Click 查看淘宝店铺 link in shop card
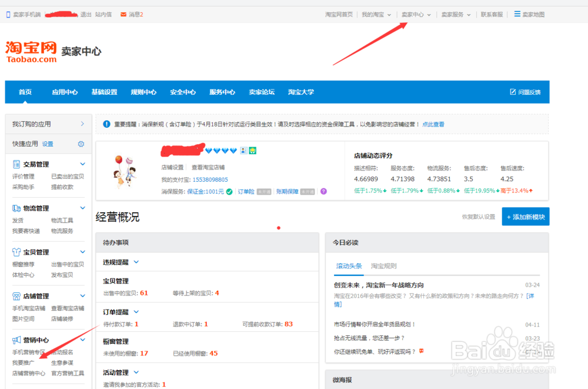 pyautogui.click(x=208, y=168)
